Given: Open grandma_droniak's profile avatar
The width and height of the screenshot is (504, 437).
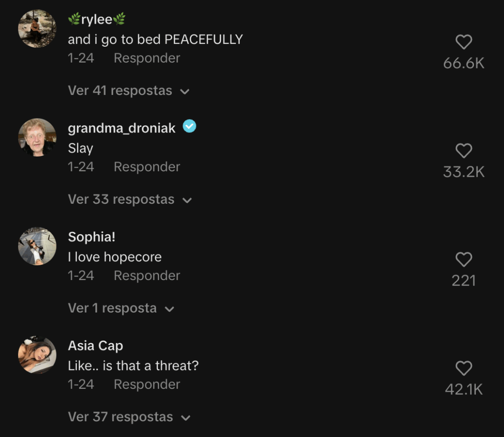Looking at the screenshot, I should 37,137.
